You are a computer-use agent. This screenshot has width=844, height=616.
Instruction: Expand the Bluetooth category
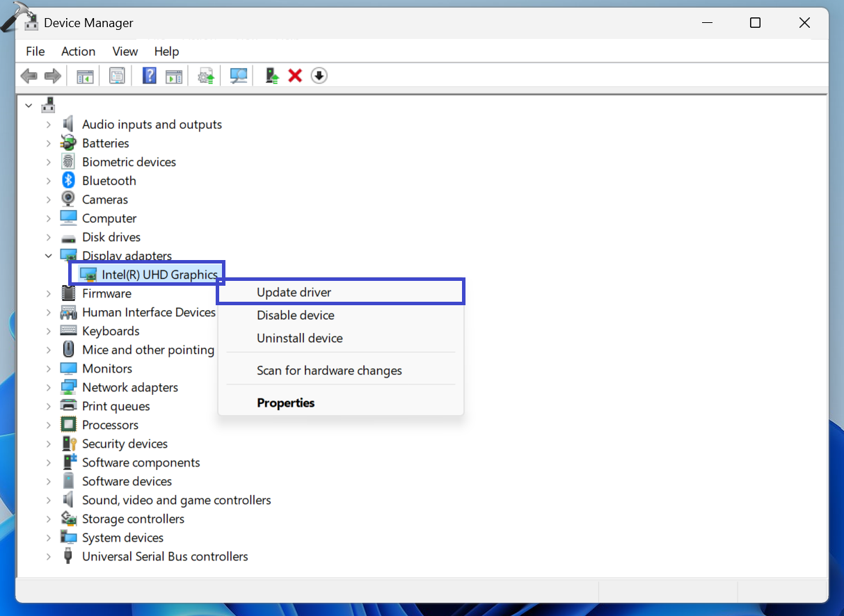point(47,180)
